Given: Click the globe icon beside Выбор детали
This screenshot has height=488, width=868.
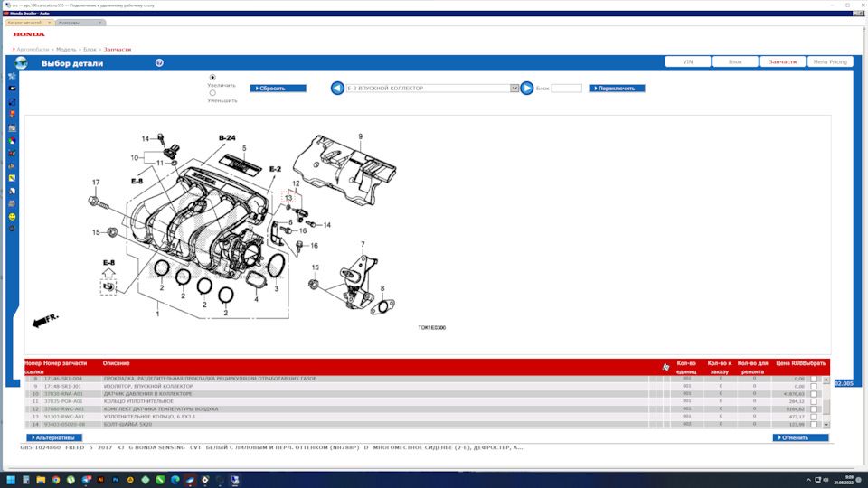Looking at the screenshot, I should [x=21, y=63].
